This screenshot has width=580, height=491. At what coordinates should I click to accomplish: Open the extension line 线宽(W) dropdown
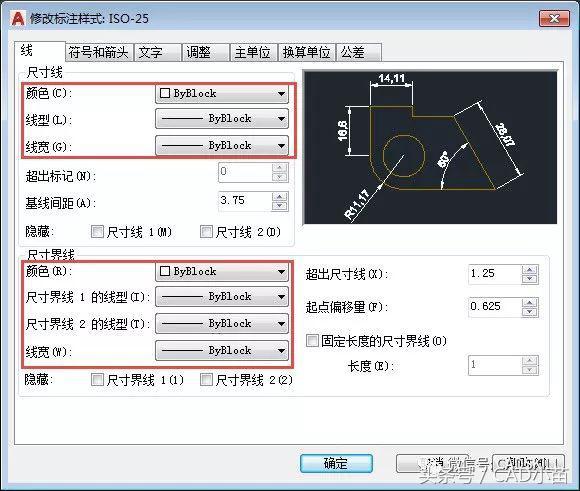[x=222, y=350]
